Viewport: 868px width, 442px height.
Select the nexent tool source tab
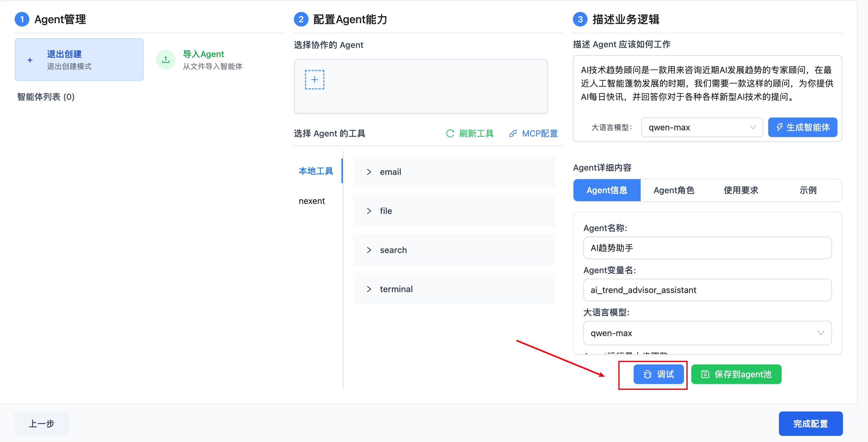click(312, 201)
